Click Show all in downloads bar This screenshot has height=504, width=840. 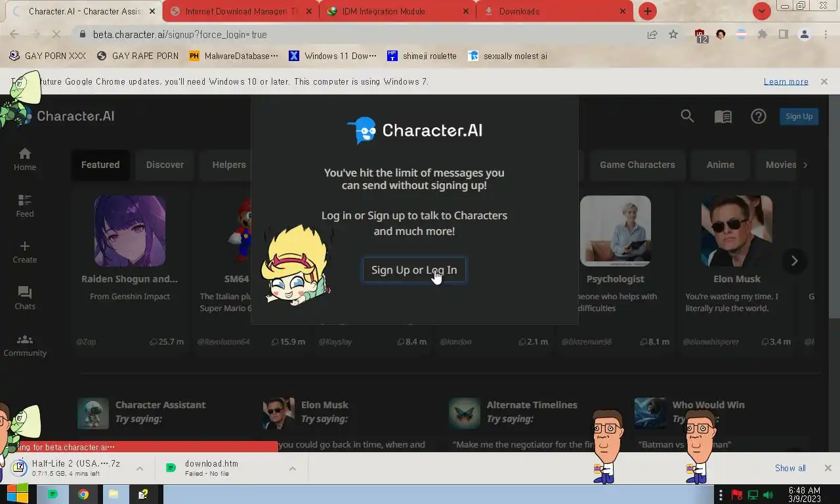[790, 468]
